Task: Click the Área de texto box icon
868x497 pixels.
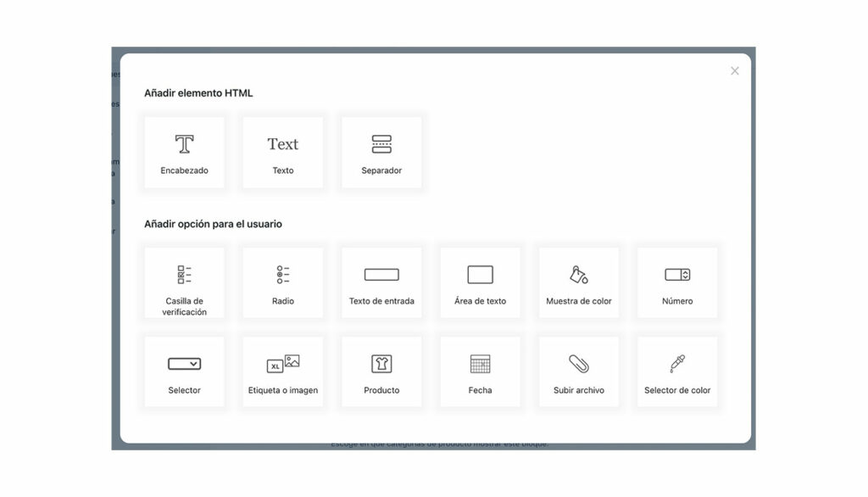Action: tap(480, 274)
